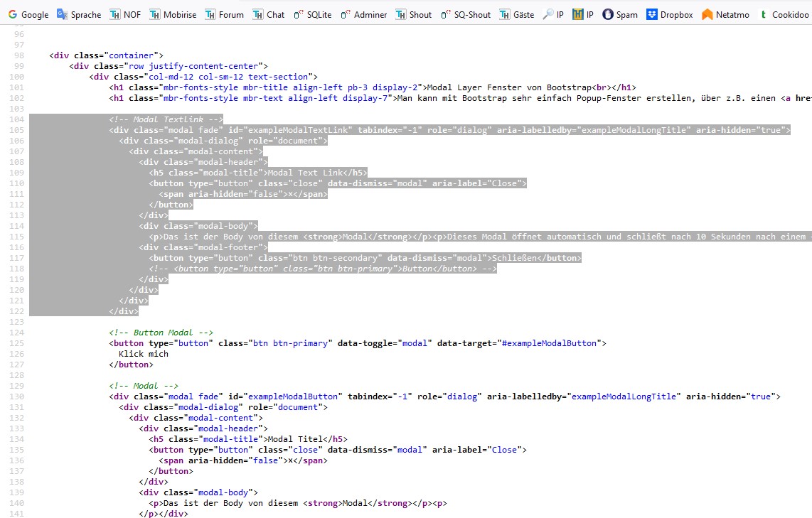
Task: Open the Sprache translate bookmark
Action: [79, 14]
